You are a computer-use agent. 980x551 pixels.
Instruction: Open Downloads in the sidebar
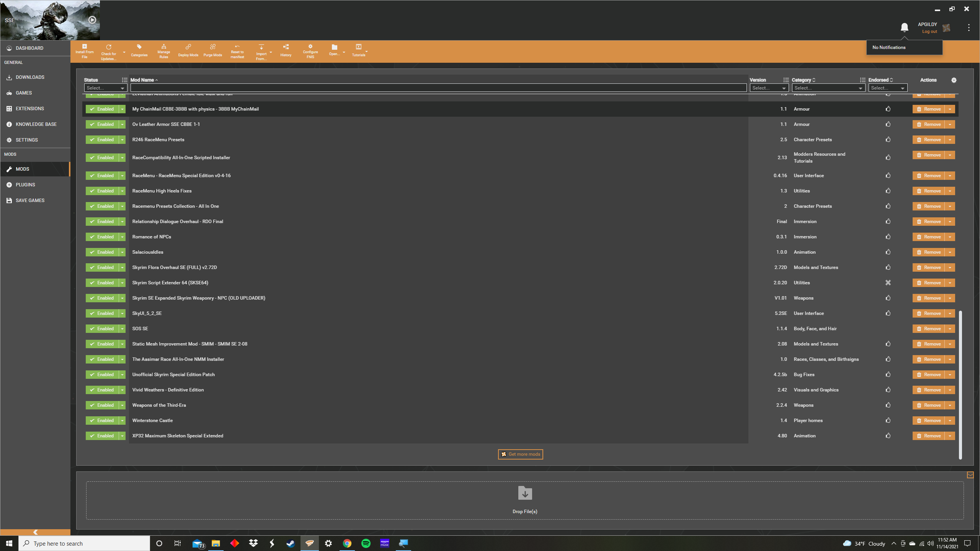[x=35, y=77]
